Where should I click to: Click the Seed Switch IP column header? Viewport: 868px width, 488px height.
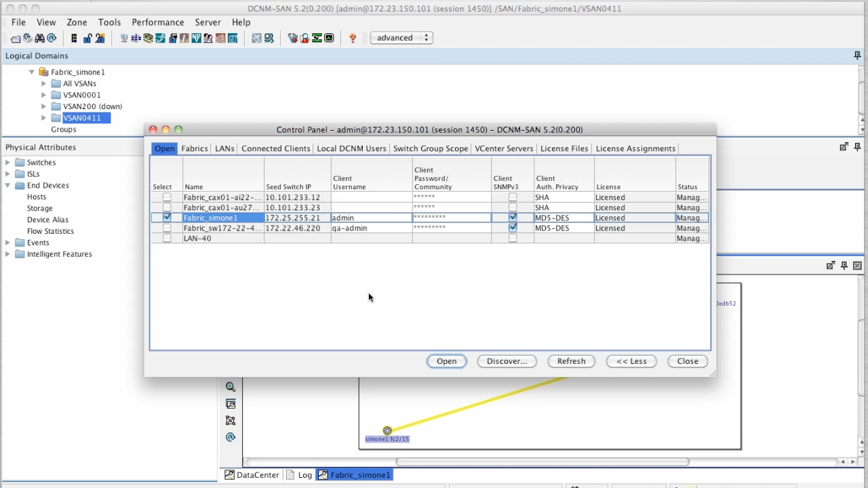tap(297, 175)
